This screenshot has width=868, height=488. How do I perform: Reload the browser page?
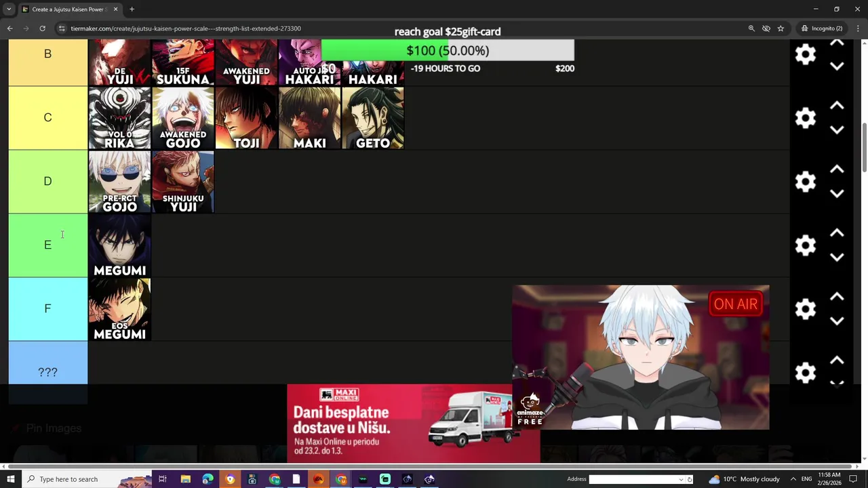coord(42,28)
